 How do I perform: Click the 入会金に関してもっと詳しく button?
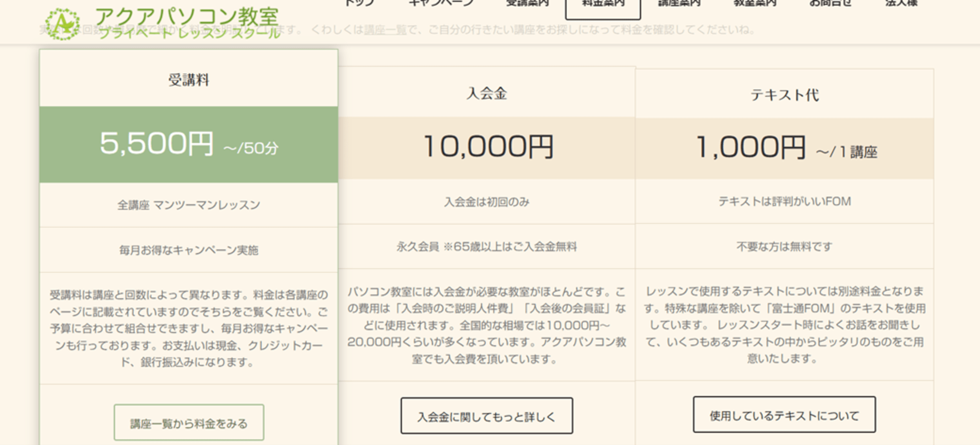tap(486, 416)
